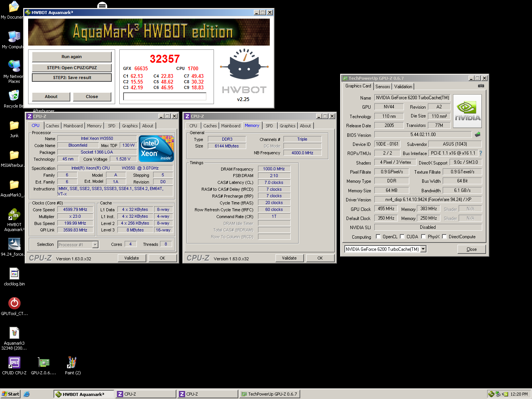Click the 32357 Aquamark total score
Screen dimensions: 532x399
(165, 59)
